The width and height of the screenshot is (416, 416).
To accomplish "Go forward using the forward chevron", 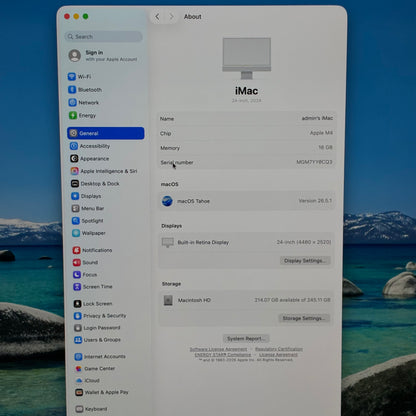I will [x=171, y=17].
